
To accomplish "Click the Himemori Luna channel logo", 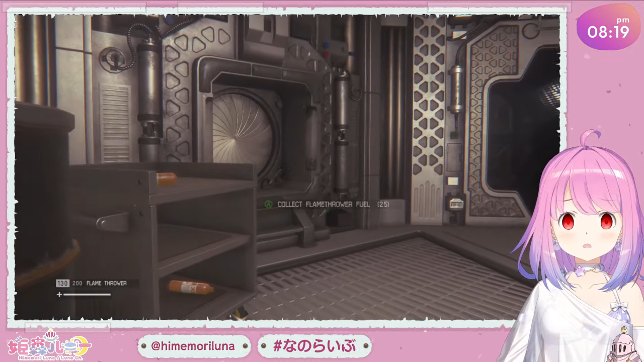I will pyautogui.click(x=49, y=345).
